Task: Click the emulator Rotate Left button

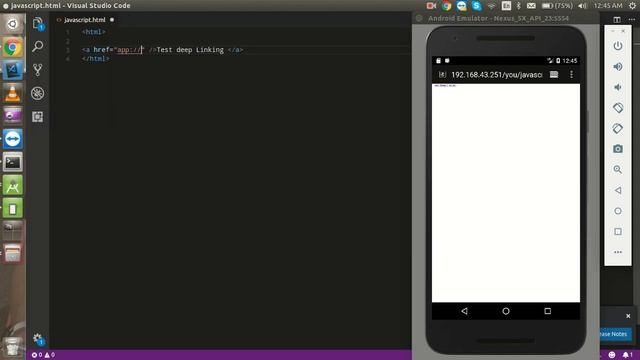Action: point(618,108)
